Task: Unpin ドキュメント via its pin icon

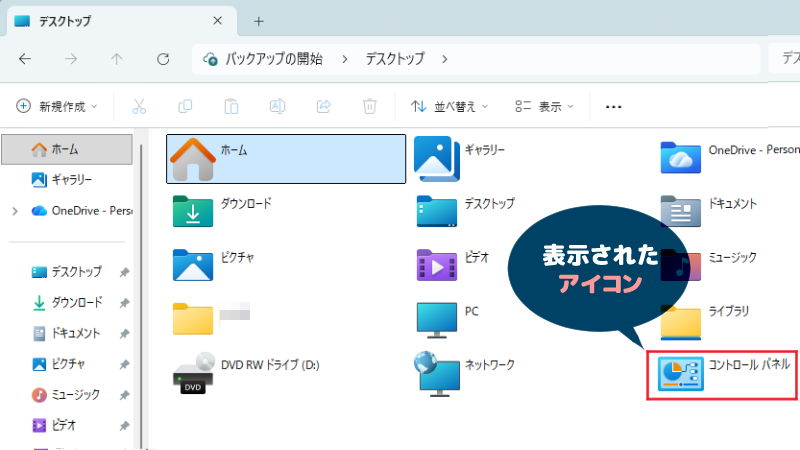Action: coord(124,334)
